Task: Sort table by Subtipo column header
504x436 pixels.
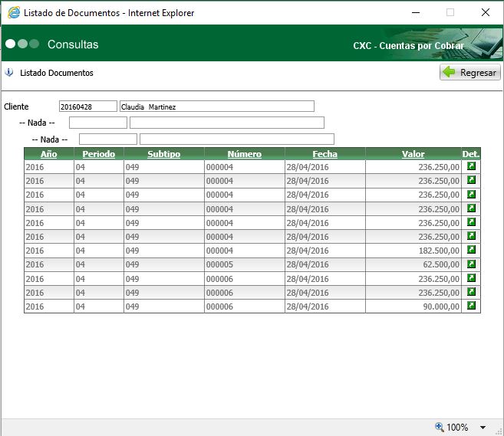Action: pyautogui.click(x=164, y=154)
